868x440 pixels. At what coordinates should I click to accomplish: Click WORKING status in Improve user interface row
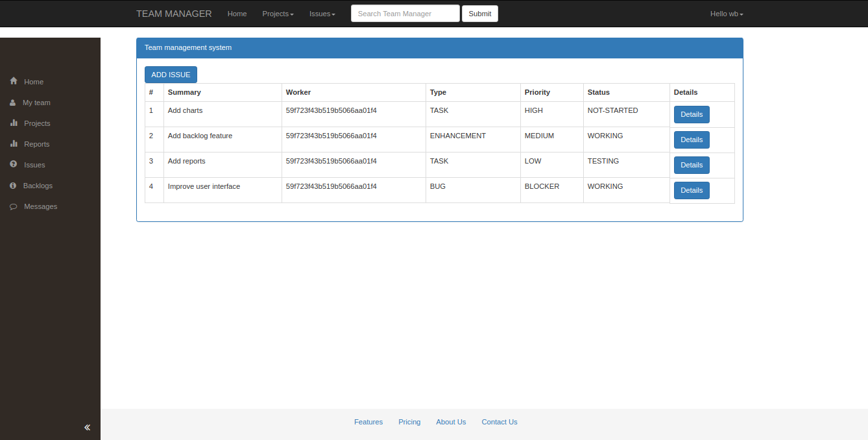627,190
